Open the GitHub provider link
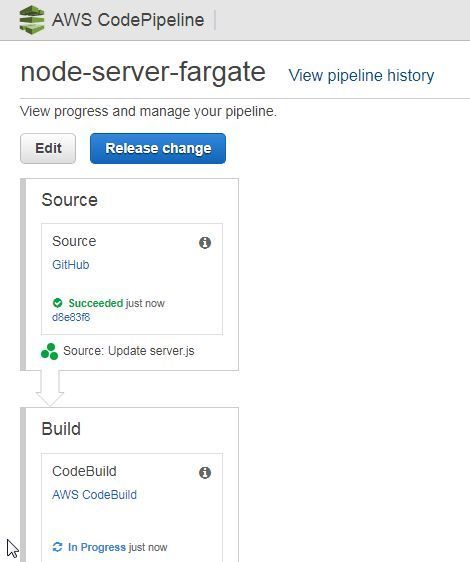 [x=71, y=265]
